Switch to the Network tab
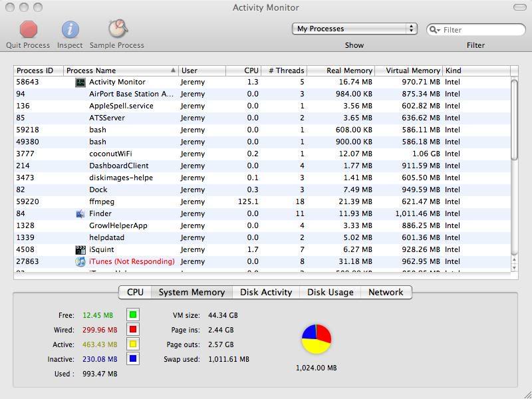 tap(386, 293)
